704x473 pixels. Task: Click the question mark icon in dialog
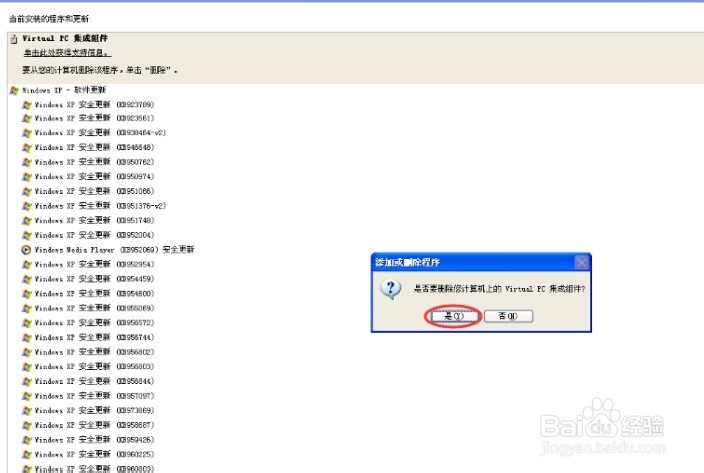click(391, 289)
